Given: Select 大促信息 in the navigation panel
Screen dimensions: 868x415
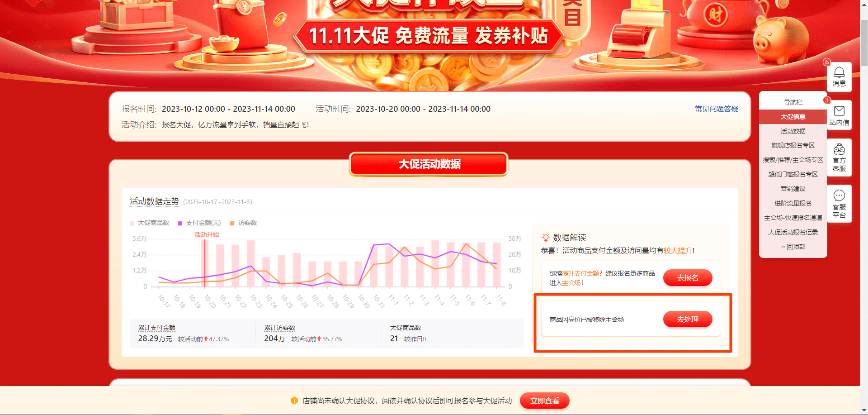Looking at the screenshot, I should (793, 117).
